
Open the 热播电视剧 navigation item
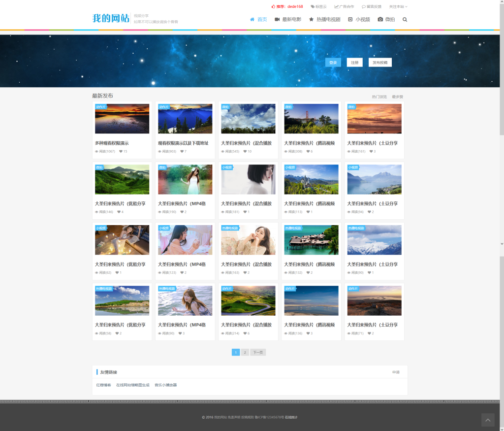(x=324, y=20)
